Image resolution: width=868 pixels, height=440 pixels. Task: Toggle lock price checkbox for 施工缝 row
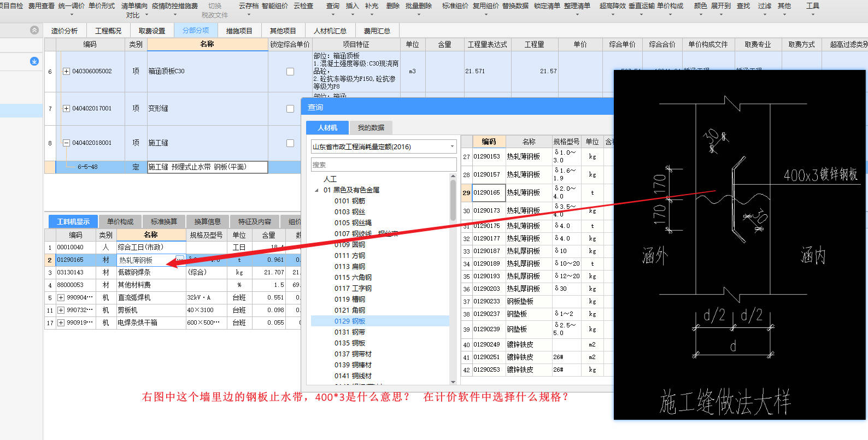click(290, 143)
